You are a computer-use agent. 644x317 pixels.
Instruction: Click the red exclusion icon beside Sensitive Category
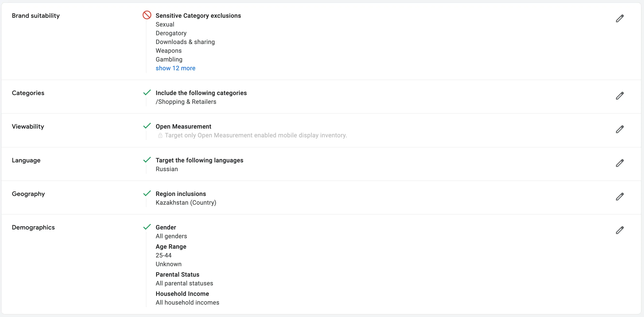(147, 15)
